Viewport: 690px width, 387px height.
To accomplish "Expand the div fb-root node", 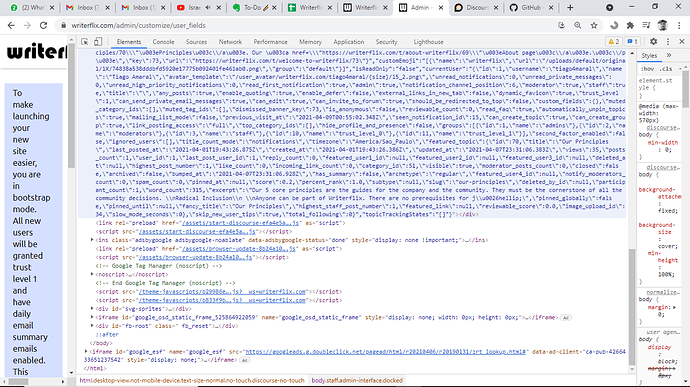I will [x=92, y=326].
